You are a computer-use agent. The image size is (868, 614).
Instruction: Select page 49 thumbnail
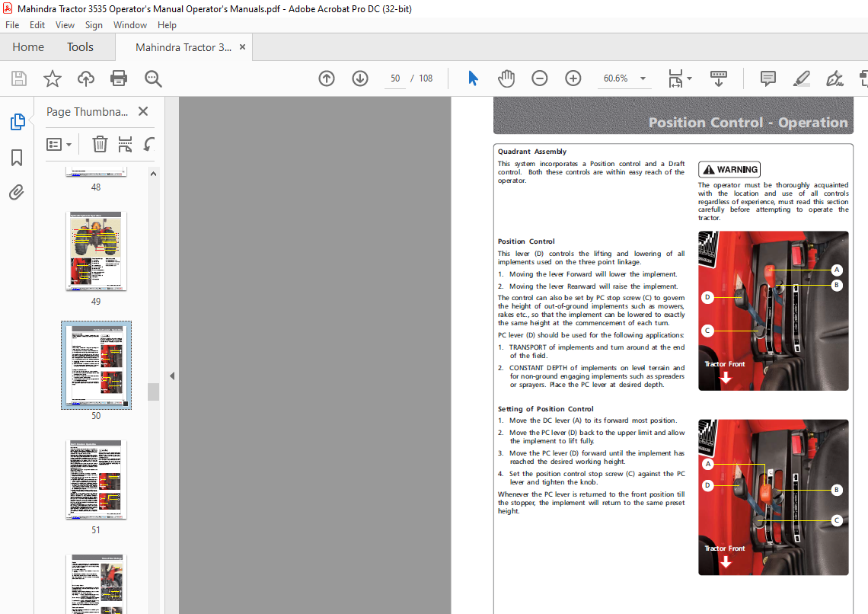(96, 251)
